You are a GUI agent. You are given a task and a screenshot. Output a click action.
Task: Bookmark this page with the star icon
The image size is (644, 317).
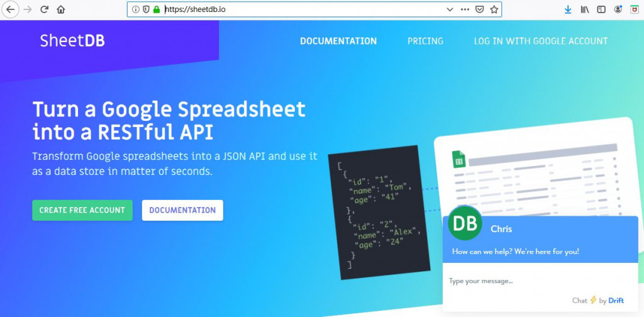coord(494,9)
